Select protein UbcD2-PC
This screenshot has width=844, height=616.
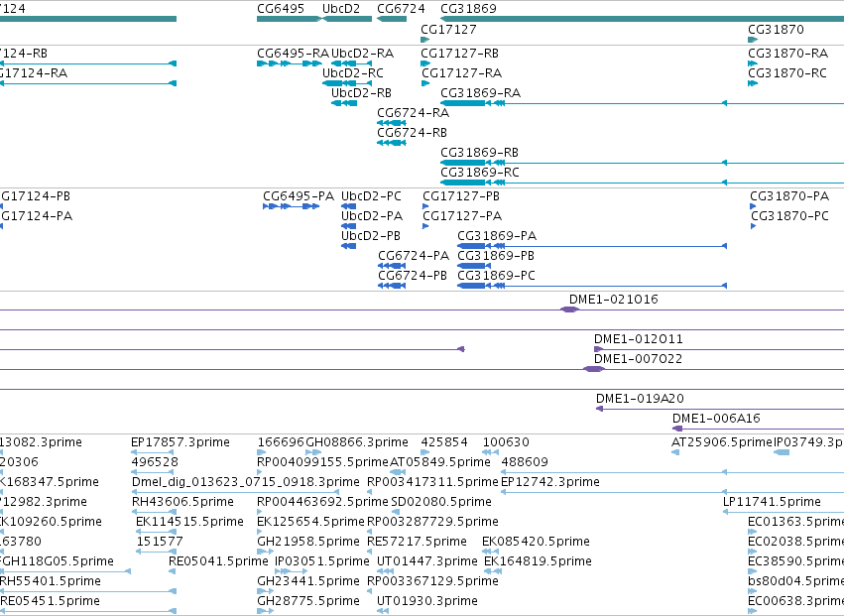point(371,196)
